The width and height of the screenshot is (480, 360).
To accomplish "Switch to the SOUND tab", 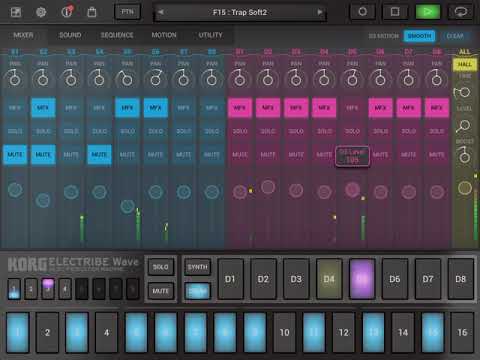I will [x=70, y=35].
